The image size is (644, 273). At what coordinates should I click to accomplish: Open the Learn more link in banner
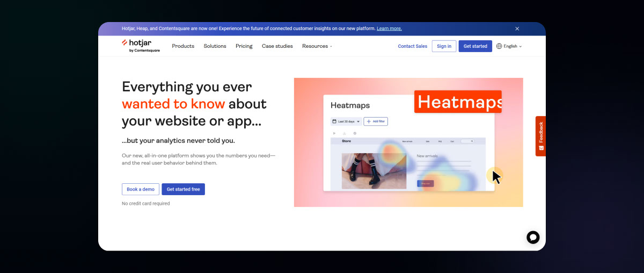tap(389, 28)
